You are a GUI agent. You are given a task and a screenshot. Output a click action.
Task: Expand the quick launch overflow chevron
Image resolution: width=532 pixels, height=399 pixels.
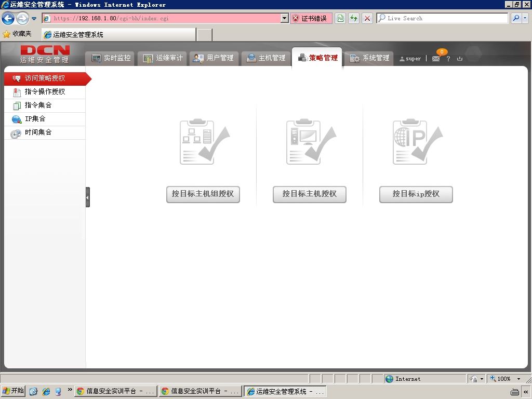coord(70,390)
